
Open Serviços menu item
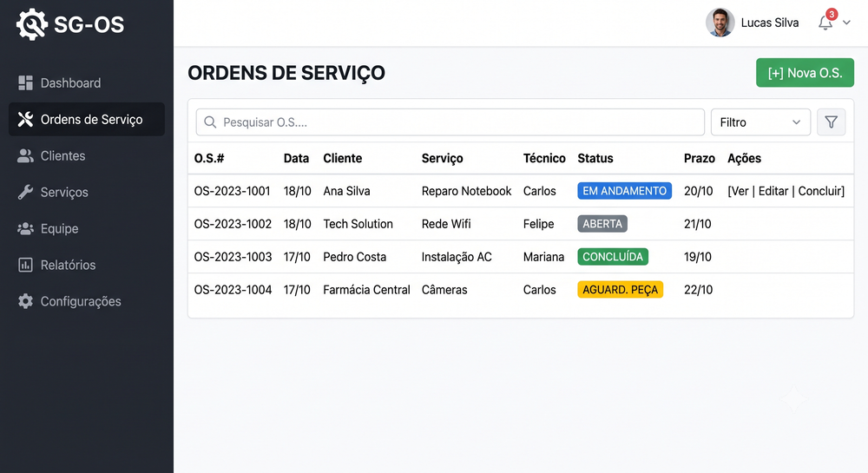point(87,192)
